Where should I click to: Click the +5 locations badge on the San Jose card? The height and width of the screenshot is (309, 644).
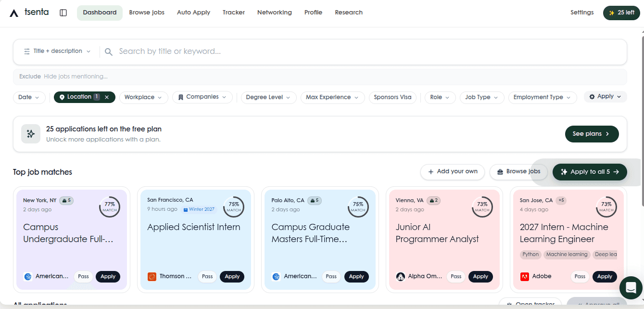(x=561, y=200)
